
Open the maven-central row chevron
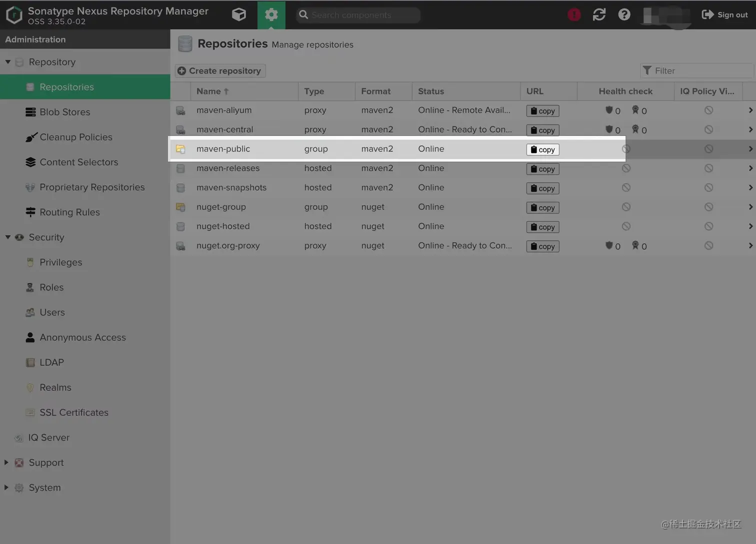(x=750, y=130)
